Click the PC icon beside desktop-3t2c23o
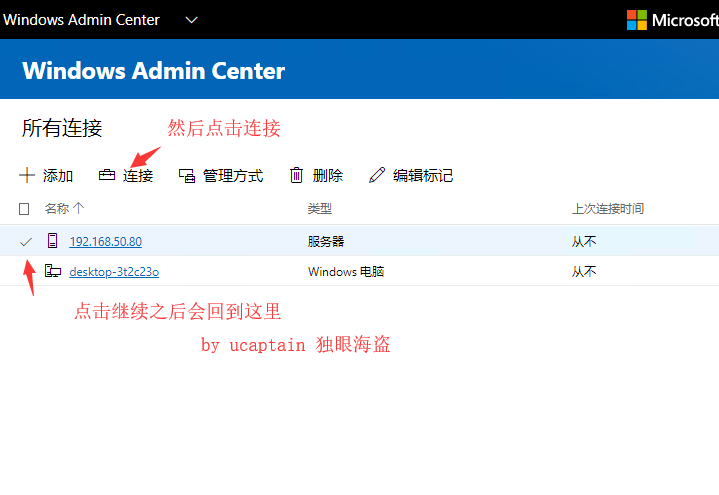Screen dimensions: 719x495 click(53, 271)
